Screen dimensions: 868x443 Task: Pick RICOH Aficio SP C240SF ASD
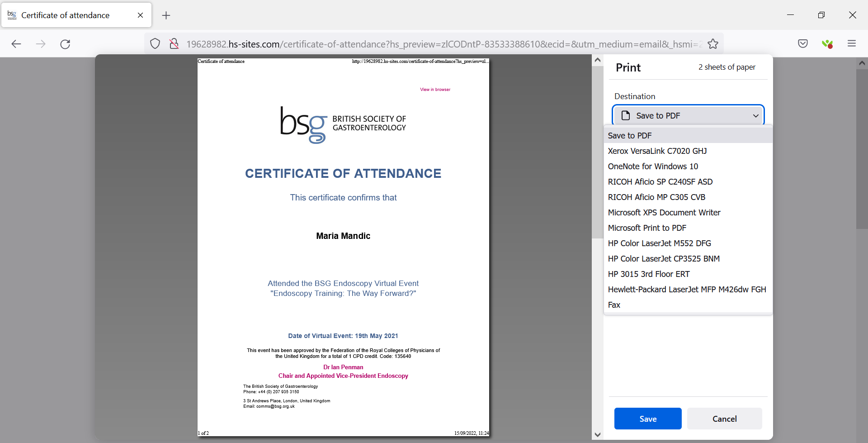click(x=688, y=182)
